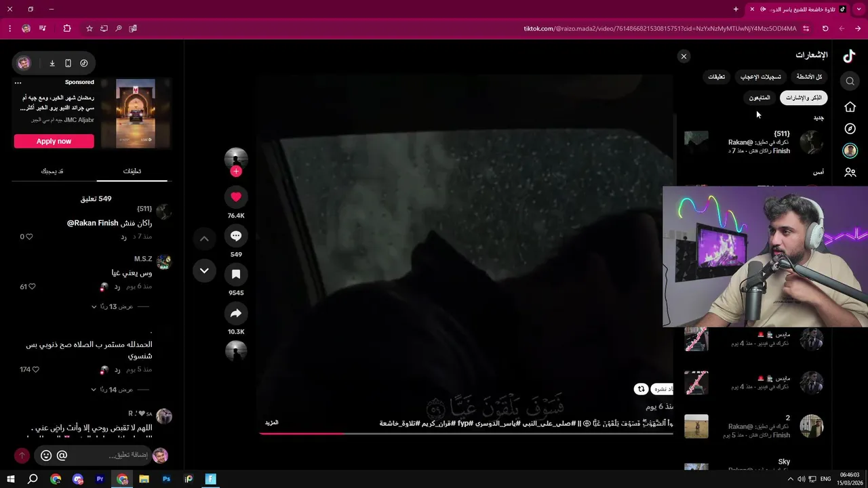This screenshot has width=868, height=488.
Task: Open the creator avatar beside the video
Action: [236, 159]
